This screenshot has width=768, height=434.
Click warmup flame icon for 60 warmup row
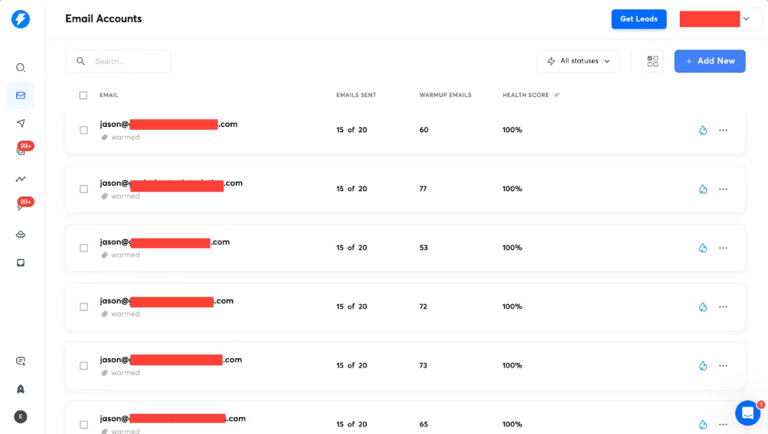click(x=703, y=130)
